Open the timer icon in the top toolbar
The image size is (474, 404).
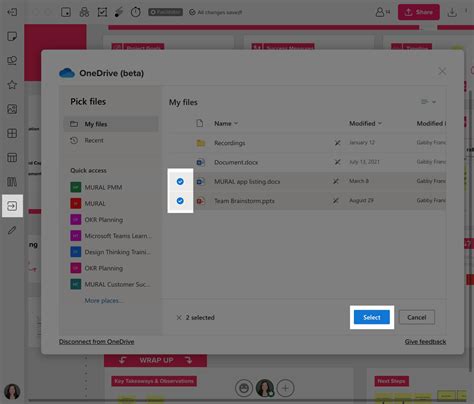click(135, 12)
